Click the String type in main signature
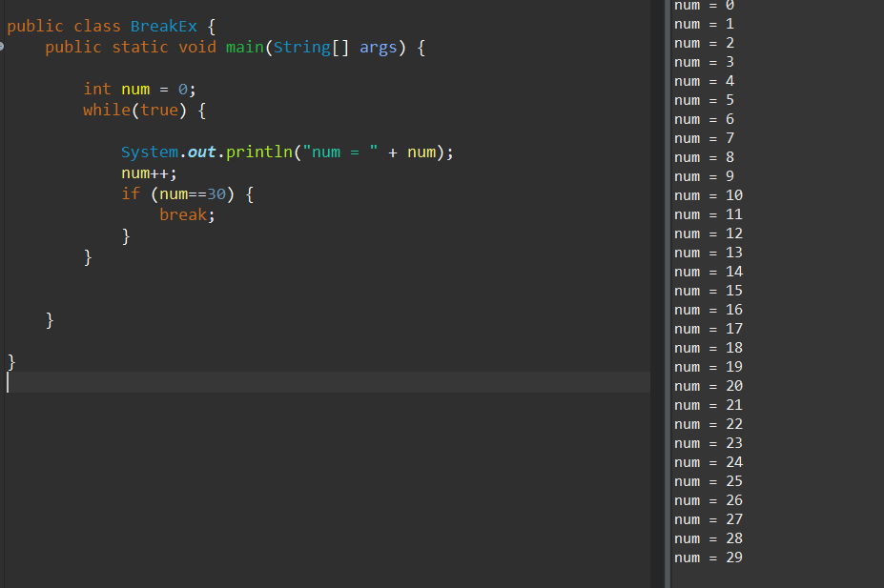 pos(301,48)
